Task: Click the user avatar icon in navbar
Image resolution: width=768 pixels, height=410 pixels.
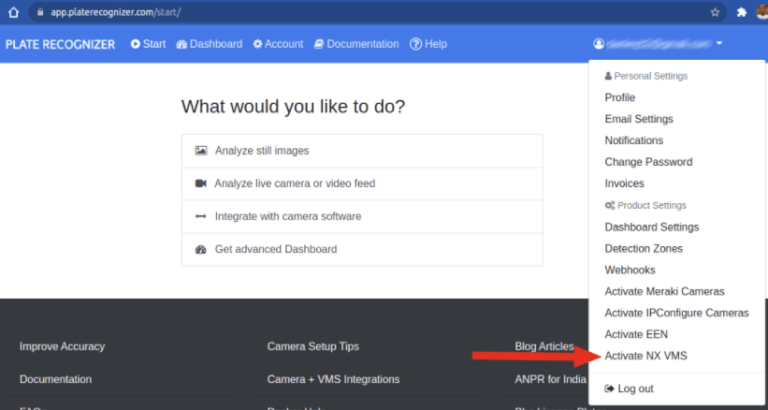Action: (x=599, y=44)
